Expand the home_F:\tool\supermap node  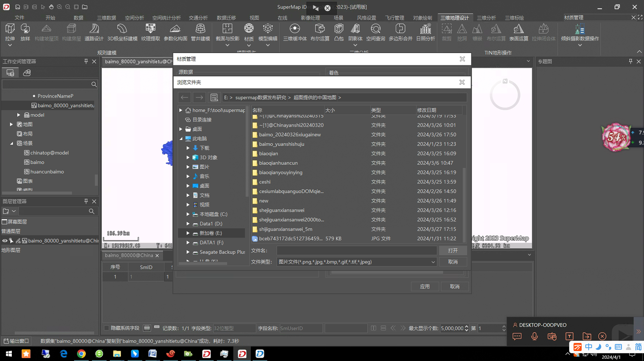[181, 110]
